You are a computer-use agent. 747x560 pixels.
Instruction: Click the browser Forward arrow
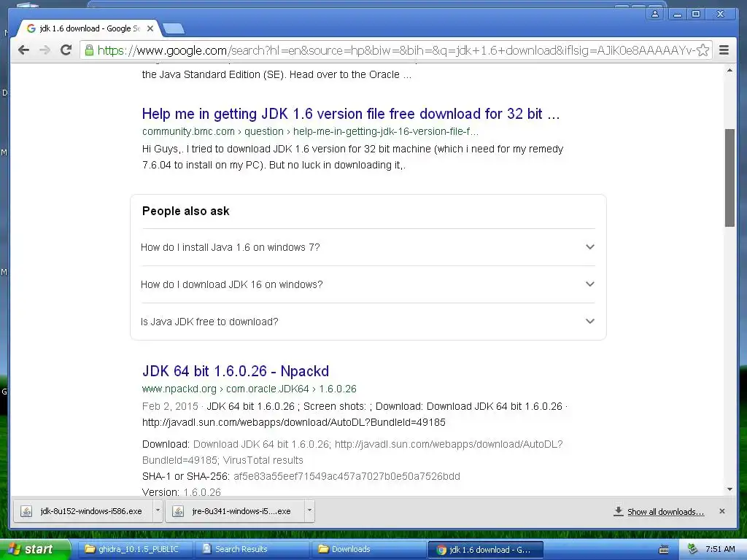tap(44, 50)
